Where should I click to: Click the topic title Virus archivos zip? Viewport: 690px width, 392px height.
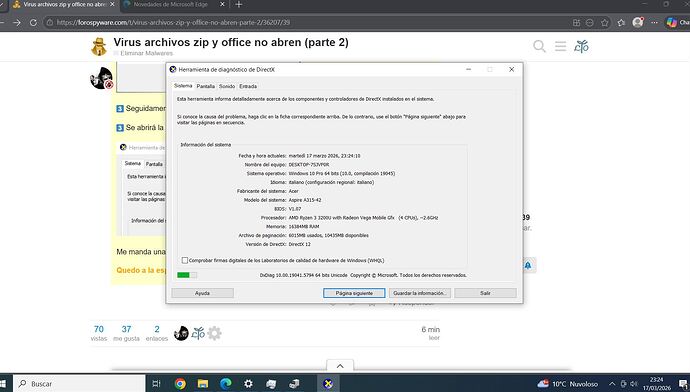(231, 42)
